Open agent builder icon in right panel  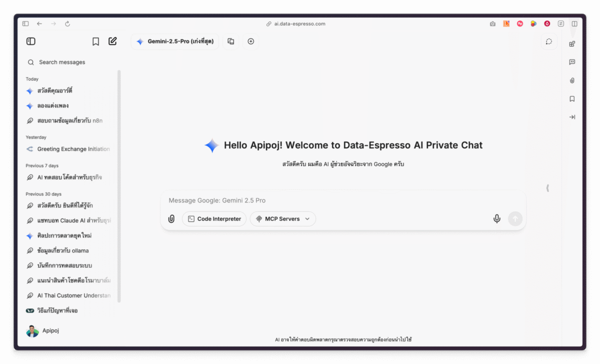(572, 44)
